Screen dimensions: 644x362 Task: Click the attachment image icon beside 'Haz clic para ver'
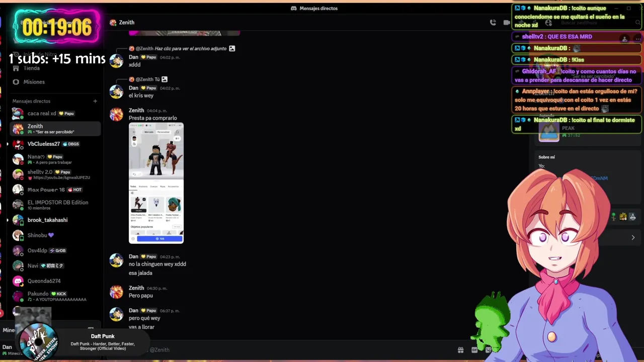pos(232,48)
